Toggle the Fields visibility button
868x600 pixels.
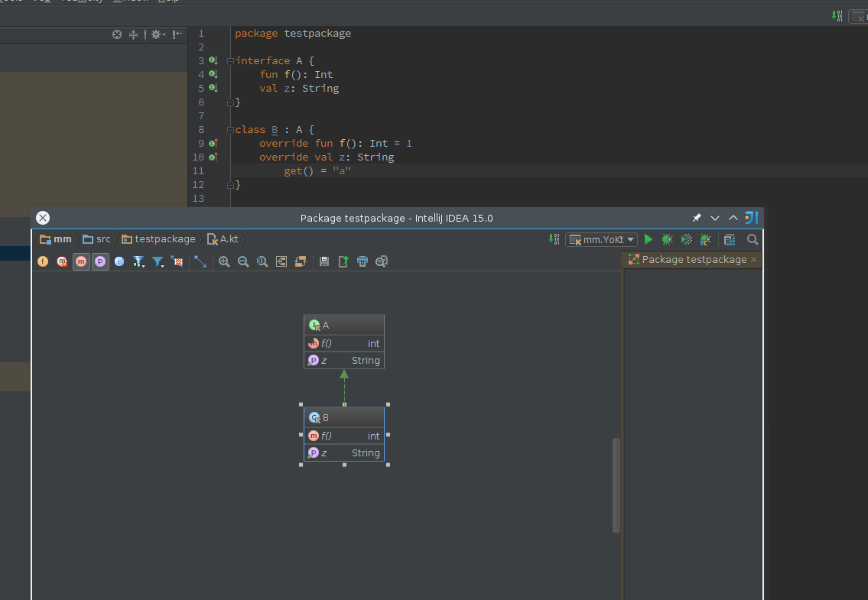43,261
